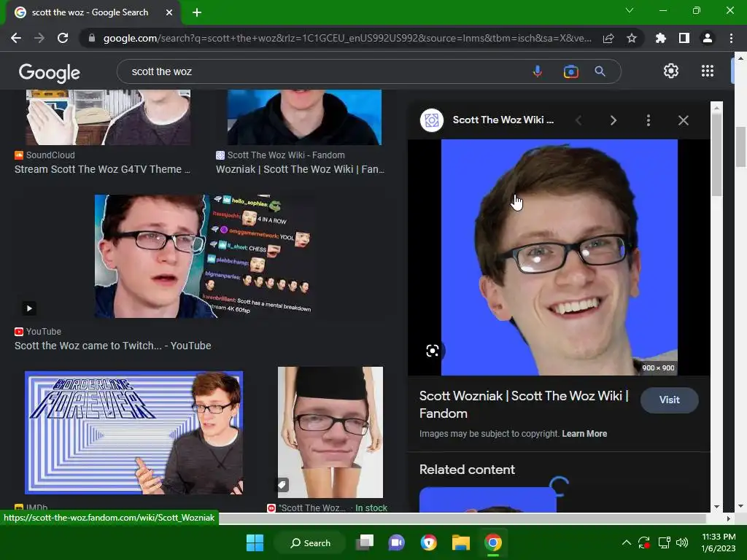
Task: Switch to active Chrome taskbar icon
Action: 493,542
